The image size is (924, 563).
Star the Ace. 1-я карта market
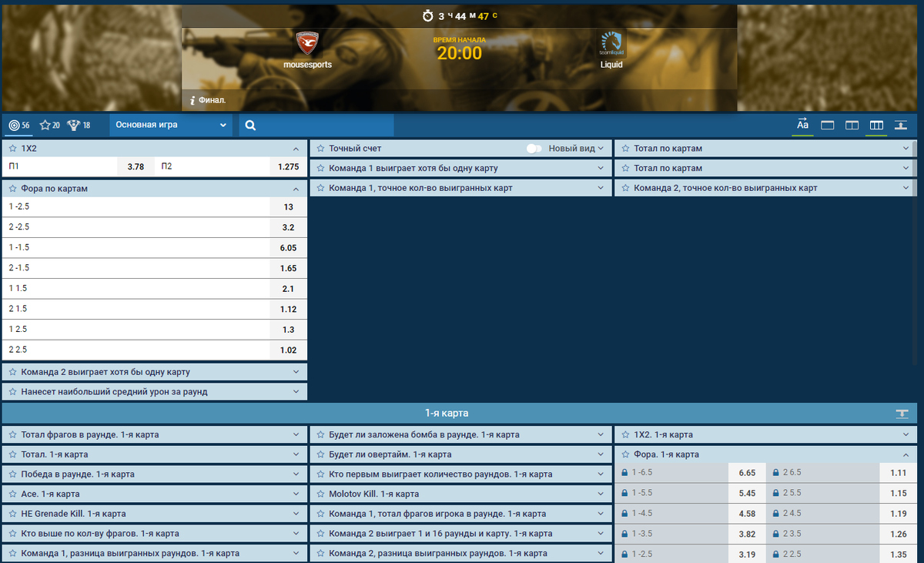(12, 494)
